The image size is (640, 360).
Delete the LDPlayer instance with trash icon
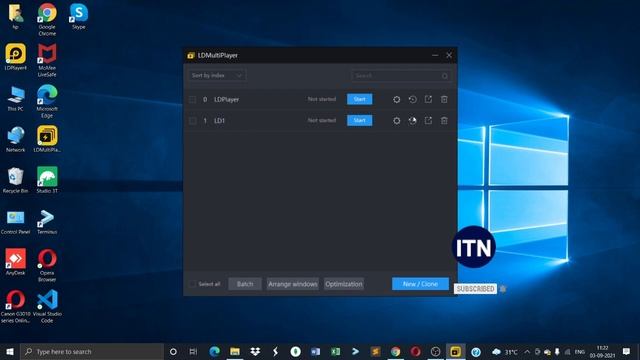tap(444, 99)
